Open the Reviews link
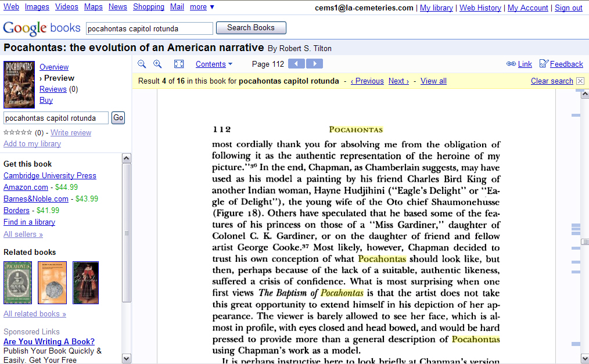The width and height of the screenshot is (589, 364). tap(53, 89)
